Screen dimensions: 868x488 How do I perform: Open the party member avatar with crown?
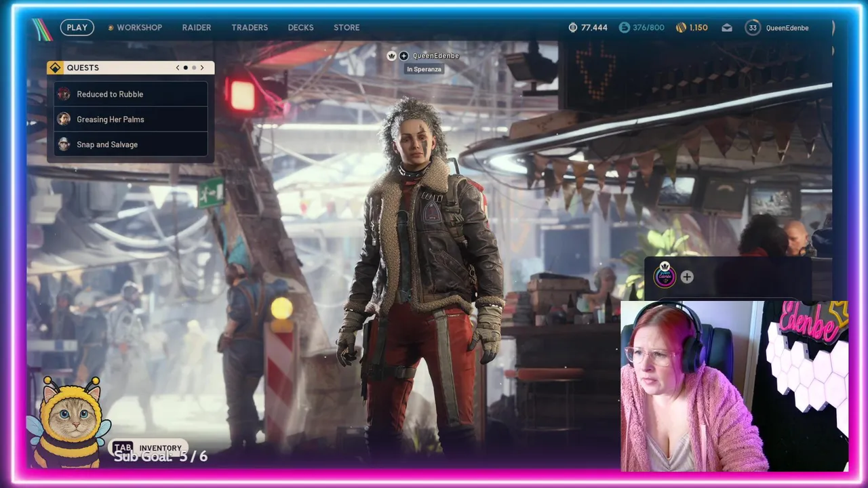pyautogui.click(x=665, y=275)
